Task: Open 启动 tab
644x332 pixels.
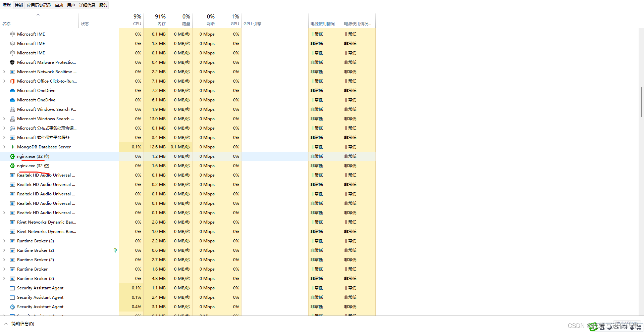Action: point(59,5)
